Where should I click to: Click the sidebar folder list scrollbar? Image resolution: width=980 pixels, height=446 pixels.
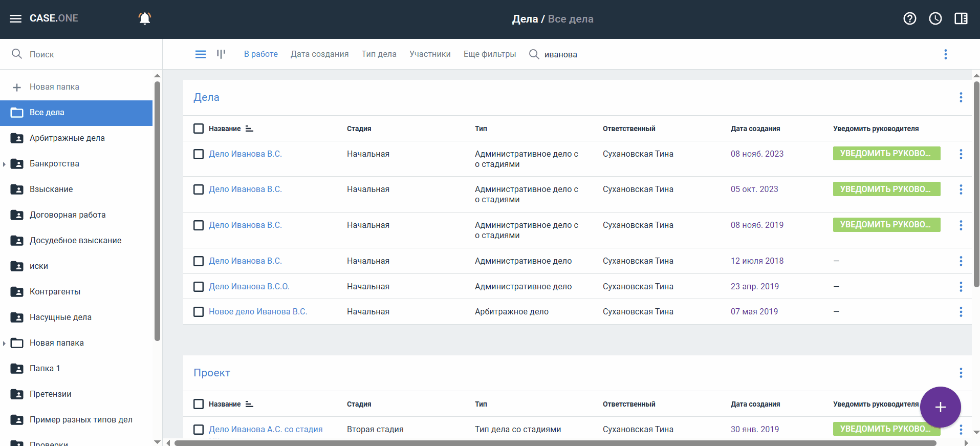[x=157, y=210]
